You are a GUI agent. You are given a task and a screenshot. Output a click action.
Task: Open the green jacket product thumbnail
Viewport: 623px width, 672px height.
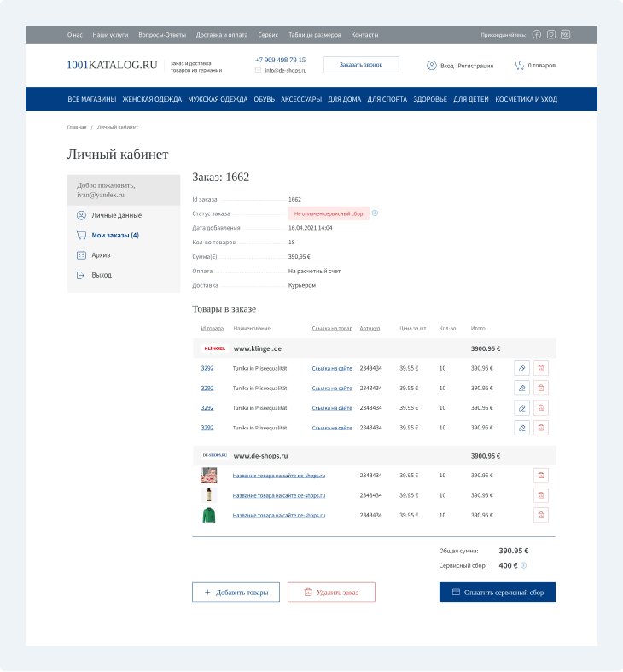pyautogui.click(x=209, y=515)
